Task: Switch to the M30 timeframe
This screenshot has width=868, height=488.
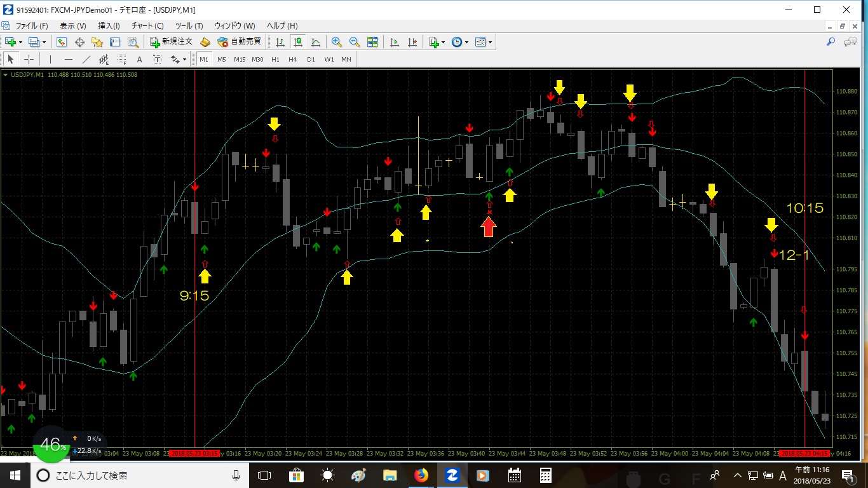Action: coord(257,59)
